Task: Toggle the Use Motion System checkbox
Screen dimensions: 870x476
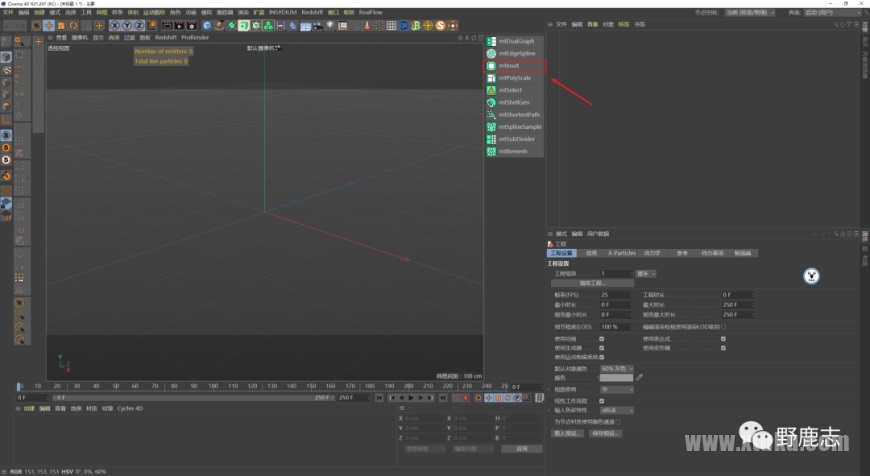Action: [601, 357]
